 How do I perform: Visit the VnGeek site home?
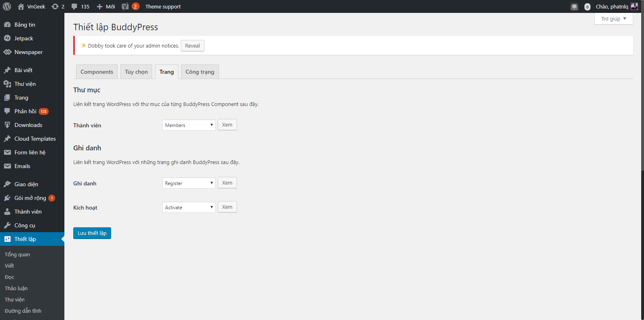(31, 6)
